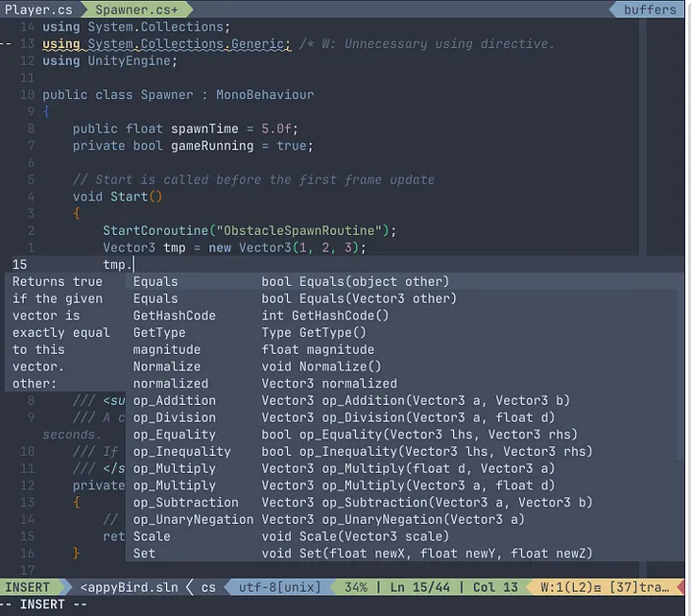Click the 'seconds.' wrapped comment text
Image resolution: width=691 pixels, height=616 pixels.
click(x=72, y=435)
